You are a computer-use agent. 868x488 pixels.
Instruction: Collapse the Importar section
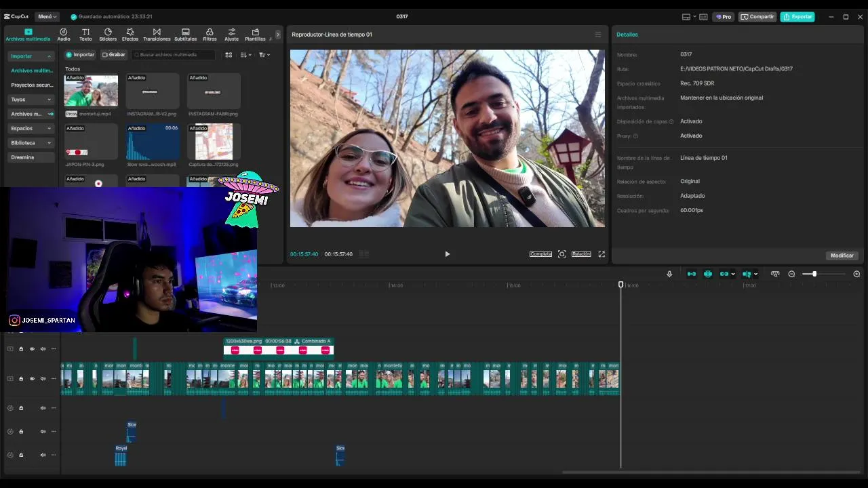click(x=31, y=56)
